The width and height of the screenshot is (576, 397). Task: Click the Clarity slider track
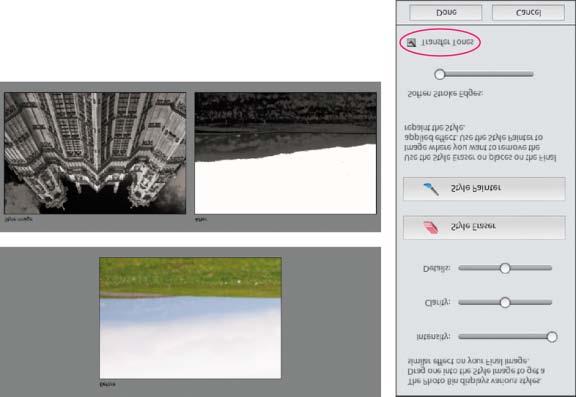point(505,303)
